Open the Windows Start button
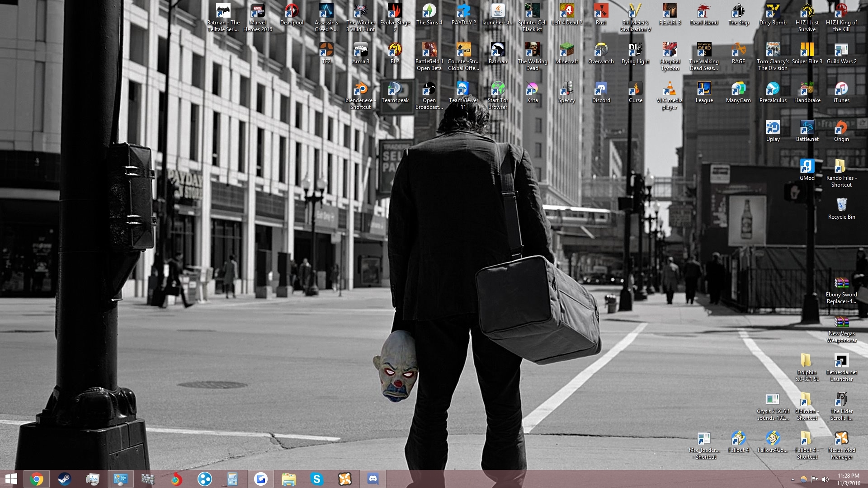Viewport: 868px width, 488px height. coord(11,479)
